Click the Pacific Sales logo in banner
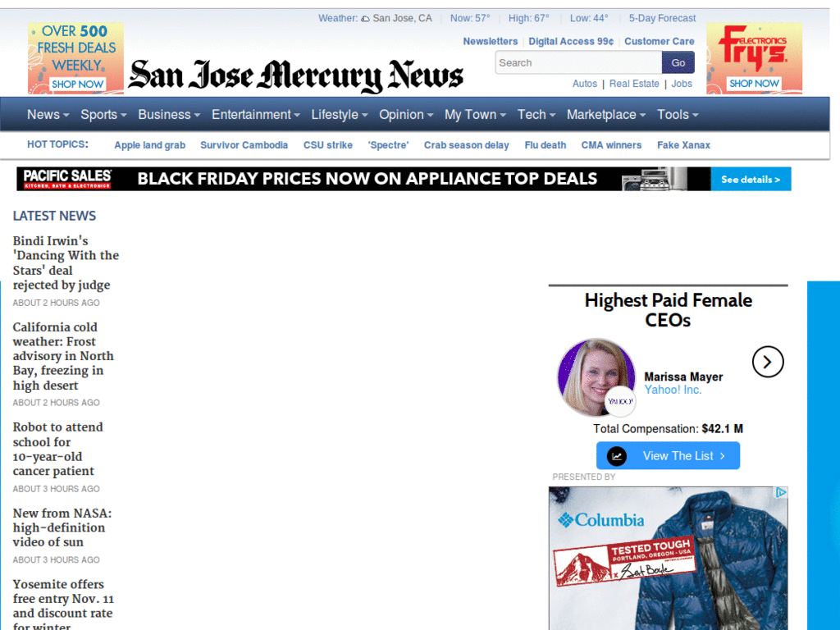 coord(67,179)
